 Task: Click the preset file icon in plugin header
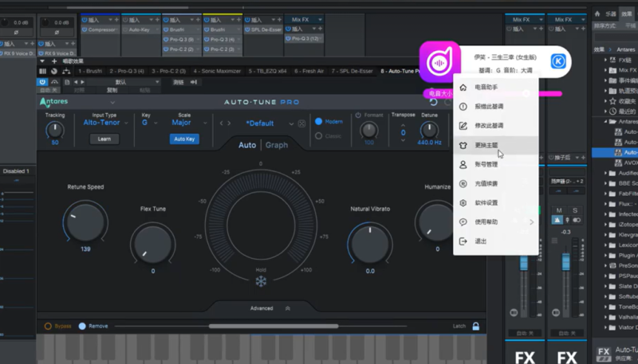point(68,82)
